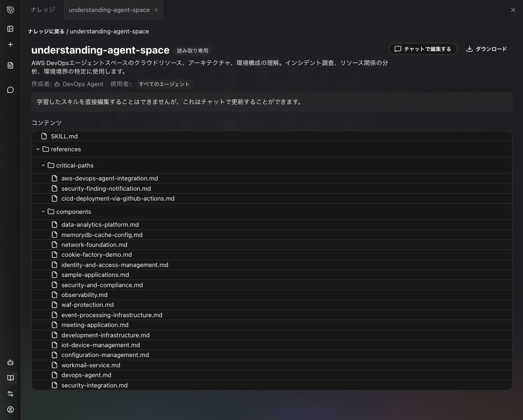The height and width of the screenshot is (420, 523).
Task: Click file icon of data-analytics-platform.md
Action: click(x=54, y=225)
